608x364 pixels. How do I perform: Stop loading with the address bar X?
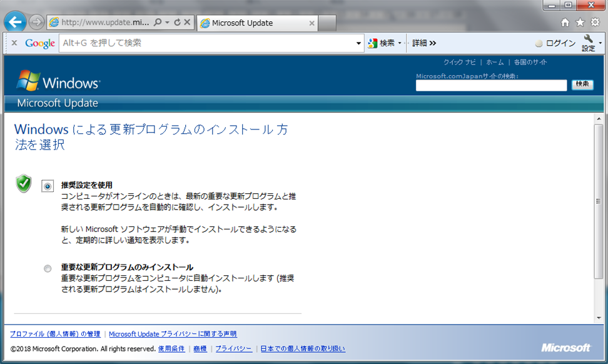pyautogui.click(x=187, y=22)
